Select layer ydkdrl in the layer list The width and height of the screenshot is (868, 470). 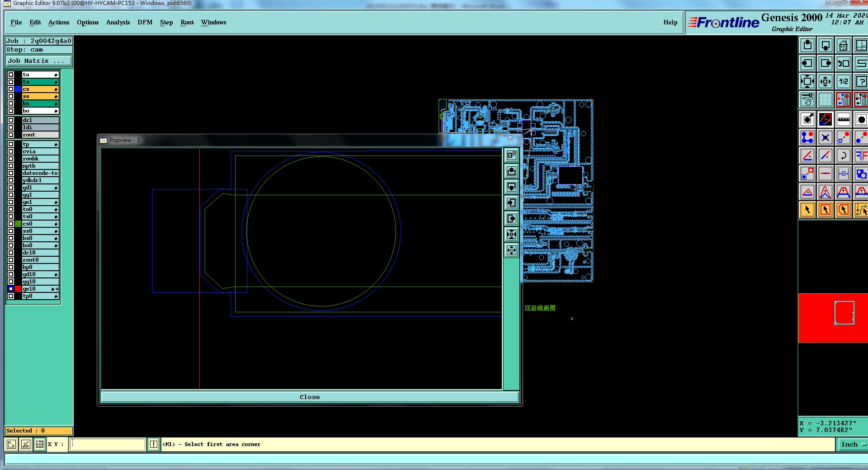(40, 180)
